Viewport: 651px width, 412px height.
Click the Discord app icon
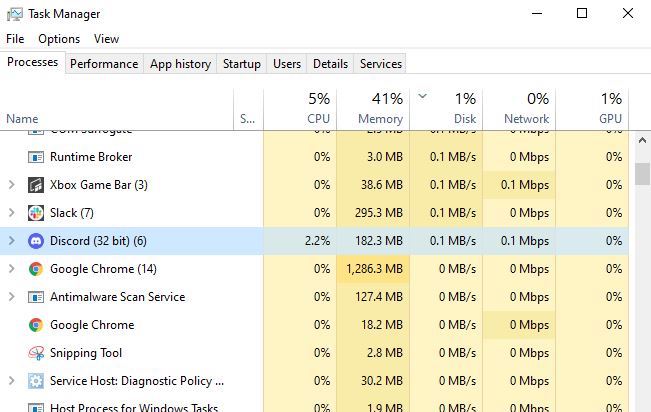(36, 241)
